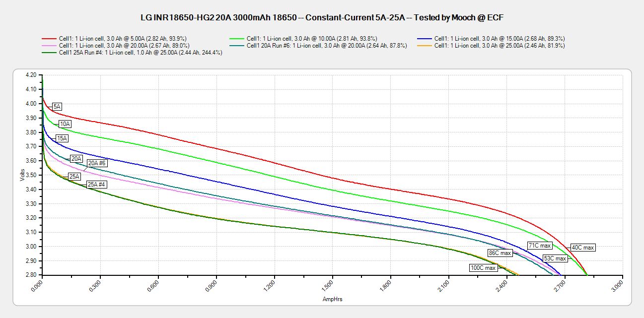Click the chart title text
Viewport: 644px width, 318px height.
coord(322,17)
